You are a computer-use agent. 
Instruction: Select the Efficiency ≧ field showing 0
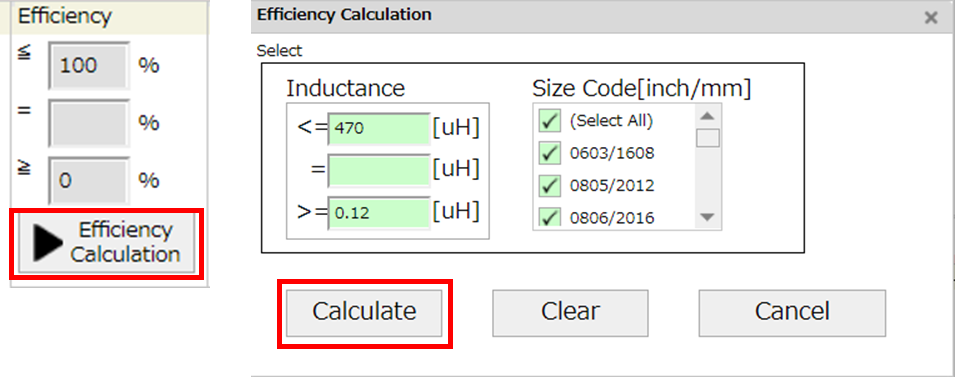tap(89, 180)
